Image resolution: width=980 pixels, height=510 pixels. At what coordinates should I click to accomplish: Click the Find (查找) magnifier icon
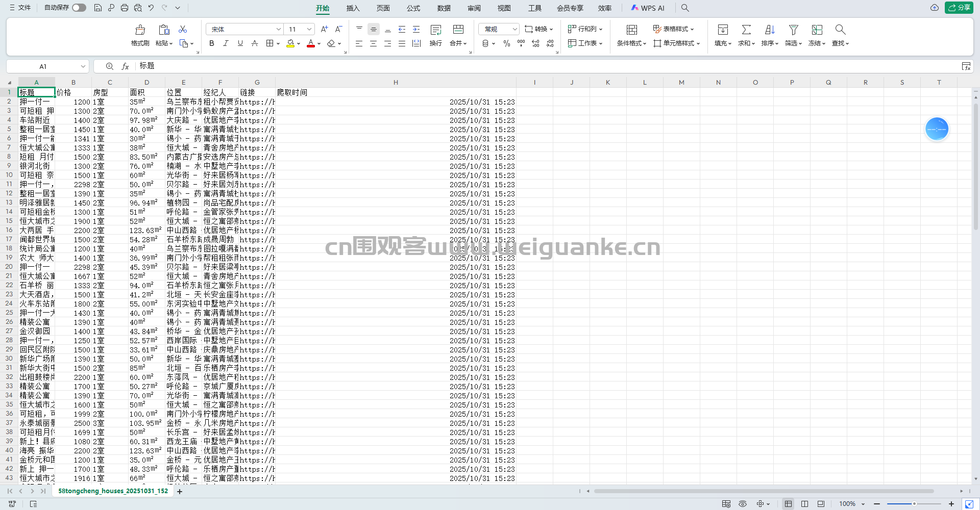click(x=840, y=31)
